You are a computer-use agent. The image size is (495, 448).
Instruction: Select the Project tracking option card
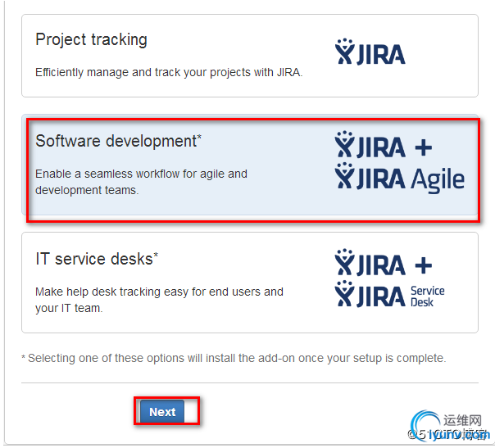point(250,56)
